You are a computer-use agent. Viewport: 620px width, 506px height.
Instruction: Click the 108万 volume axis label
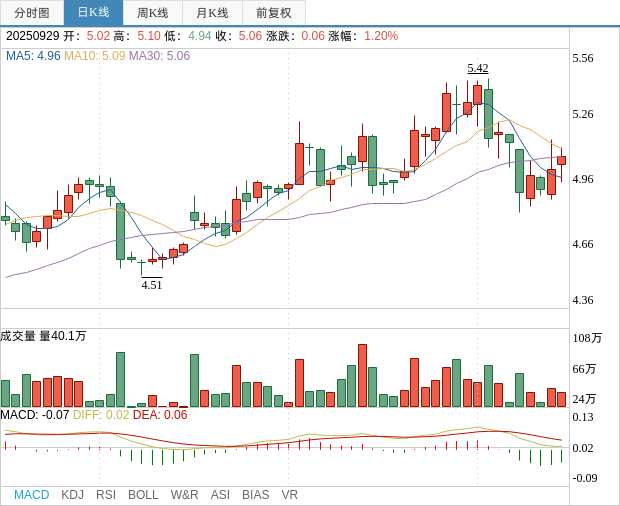pos(587,338)
